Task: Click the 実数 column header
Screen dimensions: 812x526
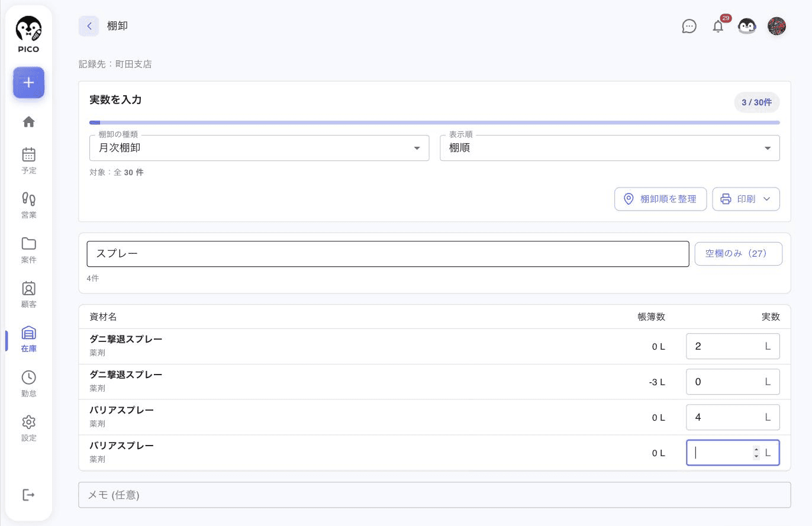Action: click(x=770, y=317)
